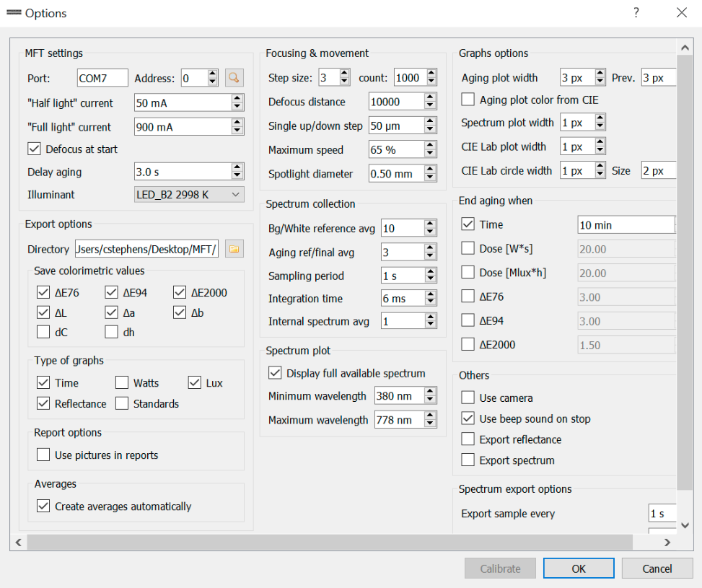Open the Illuminant dropdown
702x588 pixels.
pyautogui.click(x=190, y=194)
